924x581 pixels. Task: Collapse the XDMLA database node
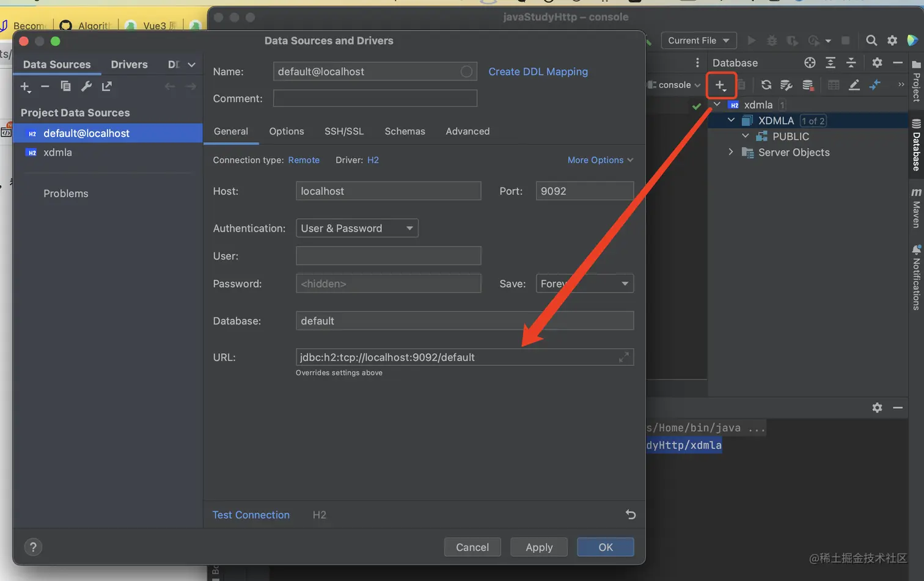point(731,120)
